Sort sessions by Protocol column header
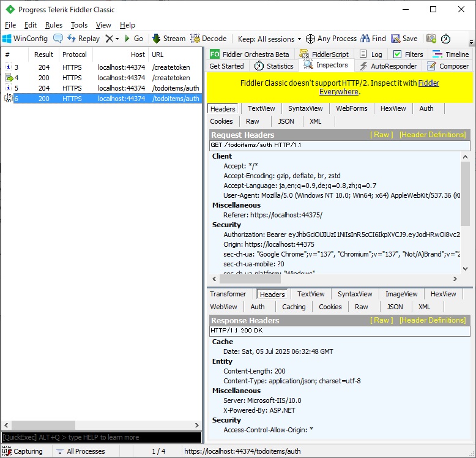476x458 pixels. pyautogui.click(x=75, y=54)
